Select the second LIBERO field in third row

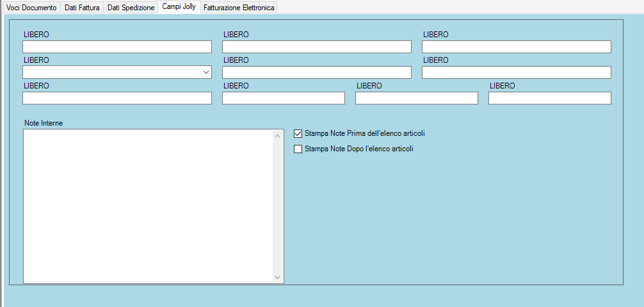pos(284,98)
